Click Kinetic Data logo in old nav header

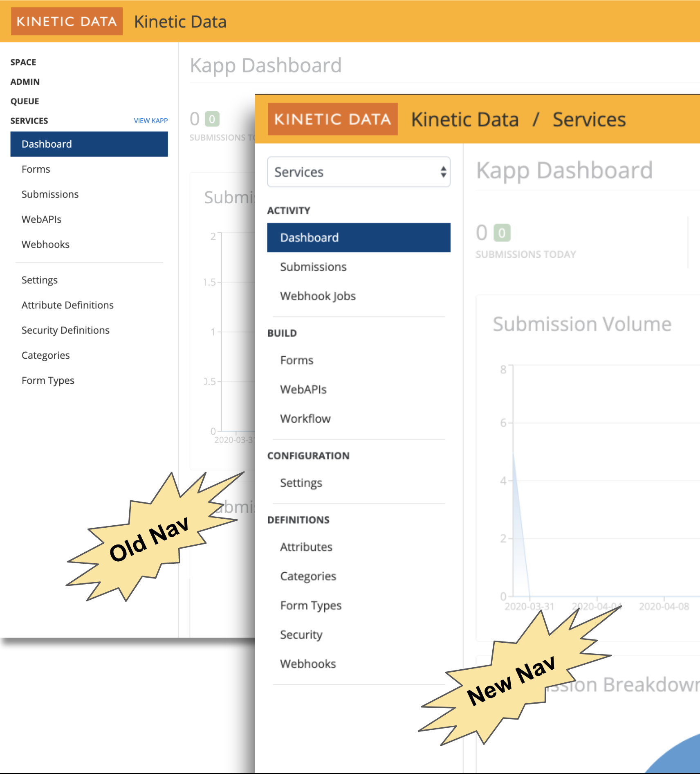coord(67,21)
